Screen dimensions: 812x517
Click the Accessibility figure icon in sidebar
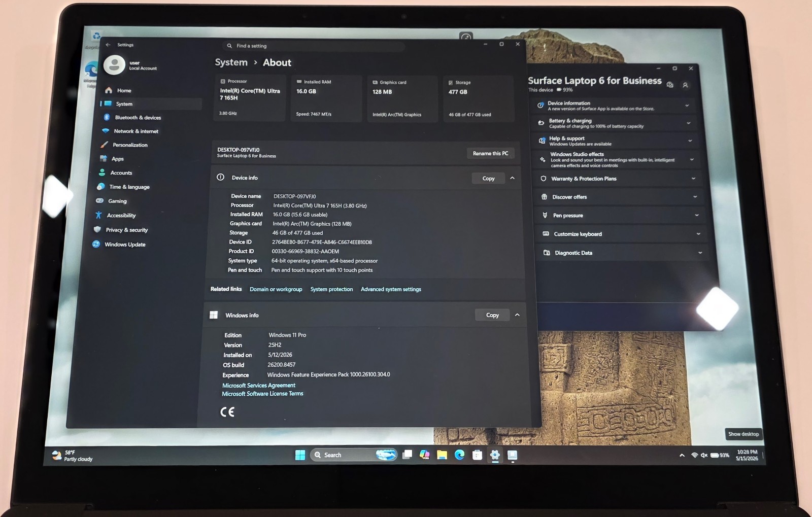98,215
